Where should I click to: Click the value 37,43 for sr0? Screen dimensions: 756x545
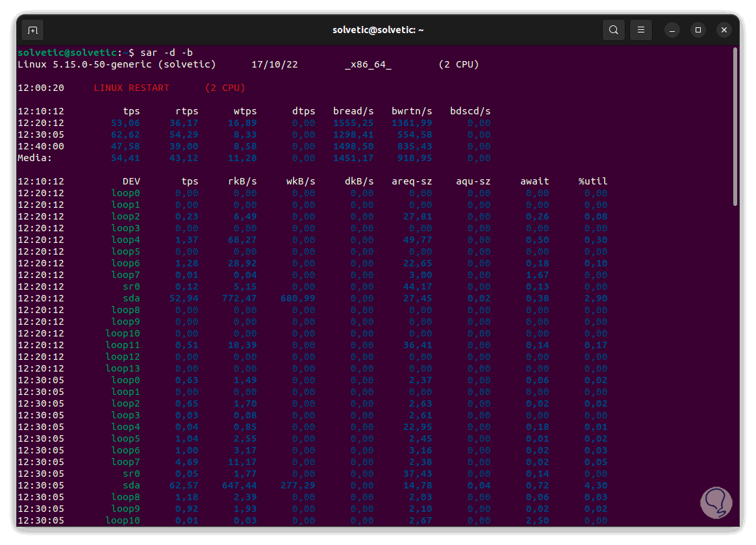click(x=418, y=474)
